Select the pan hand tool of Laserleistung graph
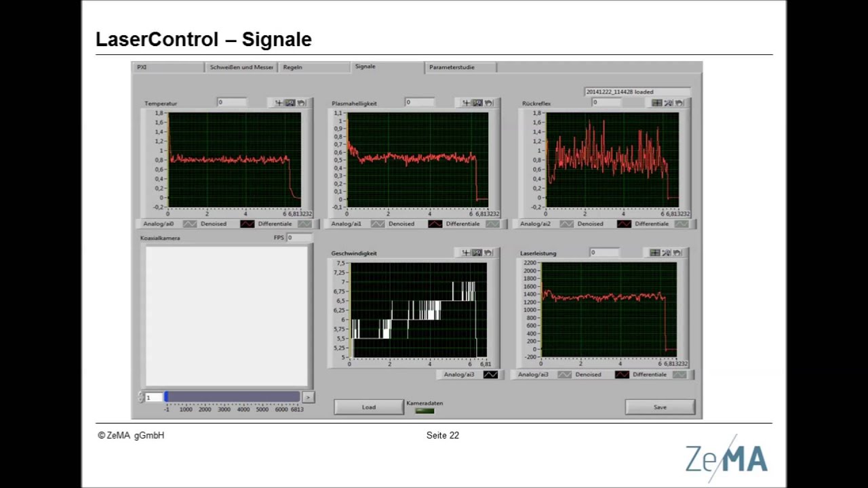The height and width of the screenshot is (488, 868). 677,253
